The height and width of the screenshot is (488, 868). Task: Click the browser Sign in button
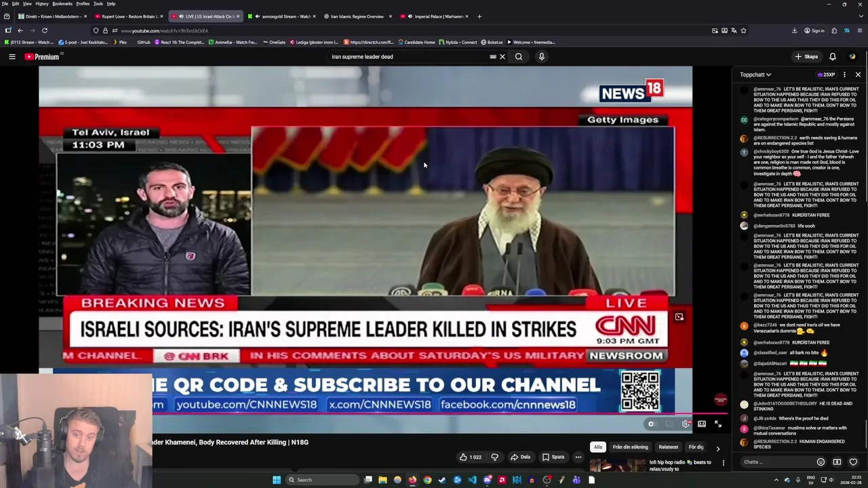pos(814,30)
